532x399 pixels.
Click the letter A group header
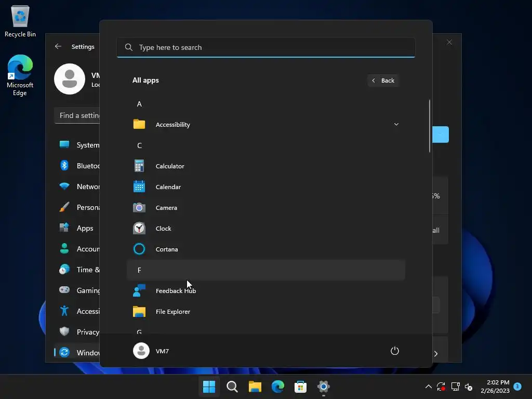pyautogui.click(x=265, y=104)
